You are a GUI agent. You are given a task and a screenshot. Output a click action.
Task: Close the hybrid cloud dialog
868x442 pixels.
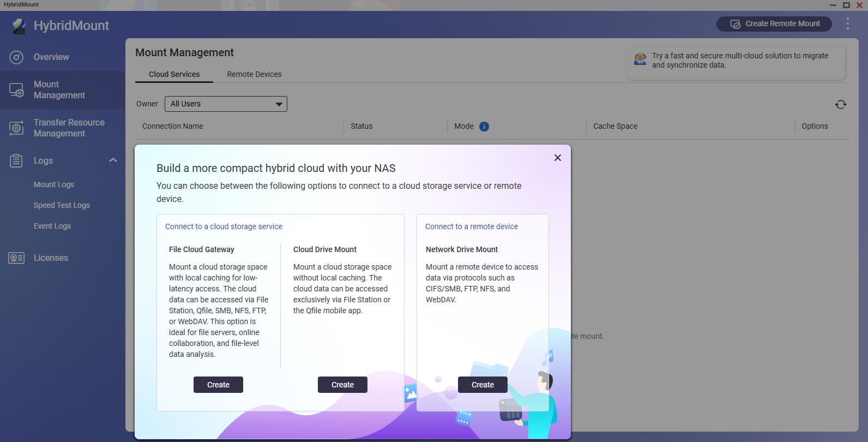coord(557,158)
